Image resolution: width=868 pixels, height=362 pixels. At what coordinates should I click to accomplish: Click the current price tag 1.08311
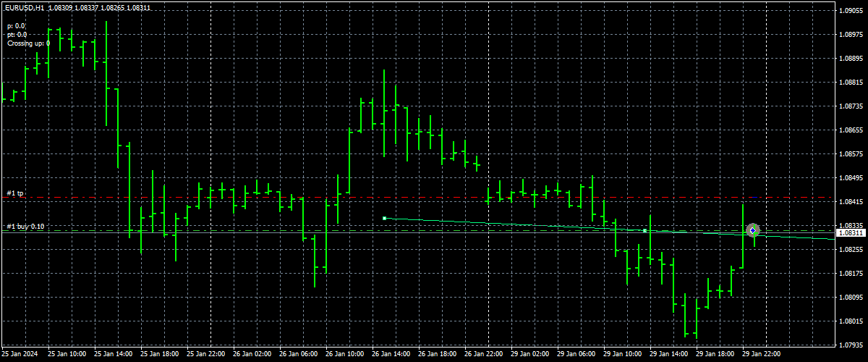pos(851,233)
